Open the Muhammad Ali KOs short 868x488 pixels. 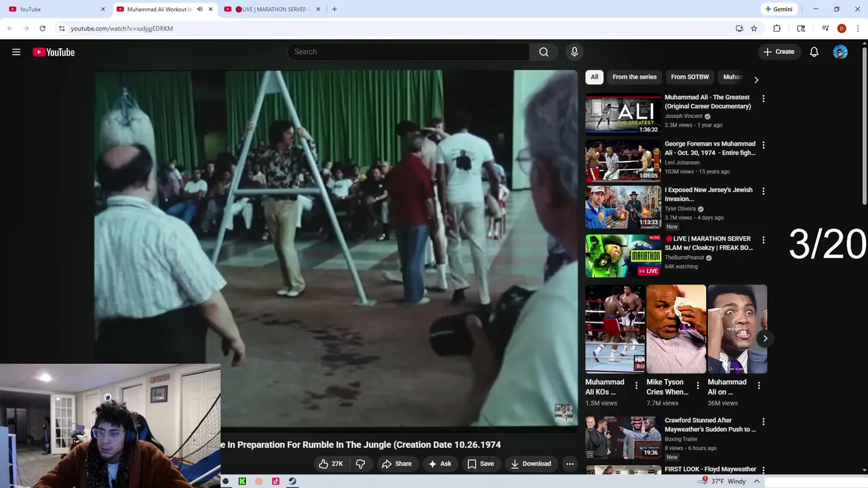615,329
